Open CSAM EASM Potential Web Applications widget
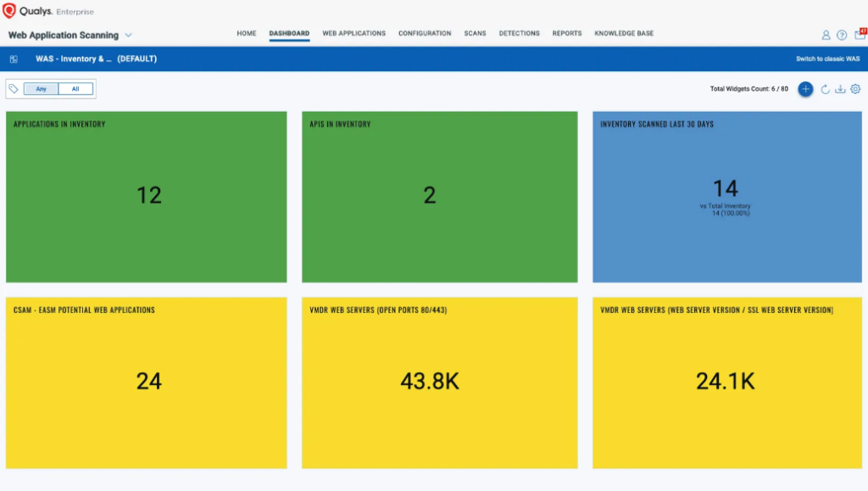Image resolution: width=868 pixels, height=491 pixels. (x=146, y=383)
